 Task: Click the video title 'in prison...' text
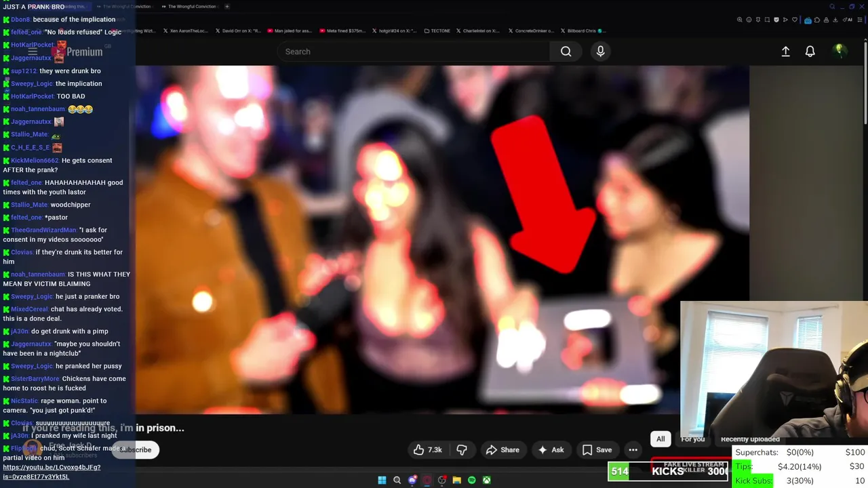click(x=160, y=428)
